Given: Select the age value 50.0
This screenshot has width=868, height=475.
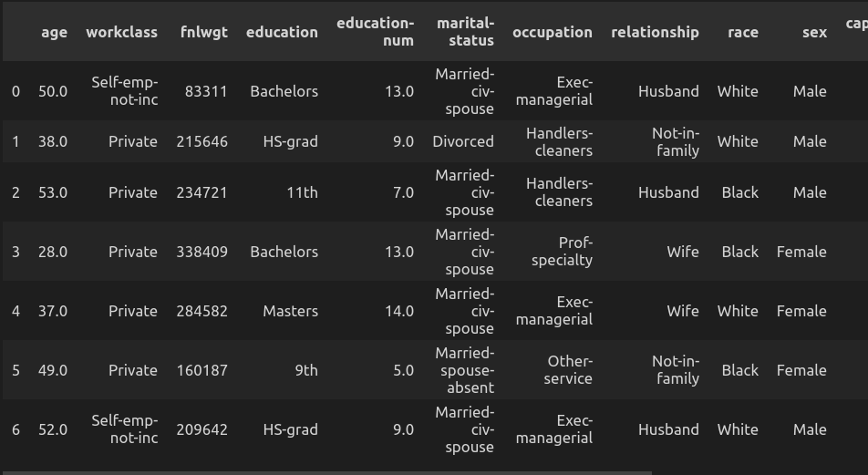Looking at the screenshot, I should tap(53, 91).
